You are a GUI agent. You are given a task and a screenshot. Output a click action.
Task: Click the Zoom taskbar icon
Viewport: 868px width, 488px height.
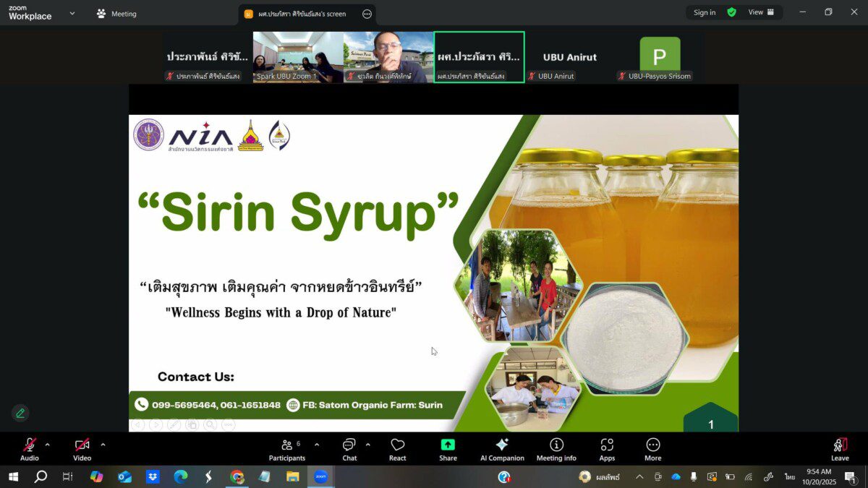coord(321,476)
